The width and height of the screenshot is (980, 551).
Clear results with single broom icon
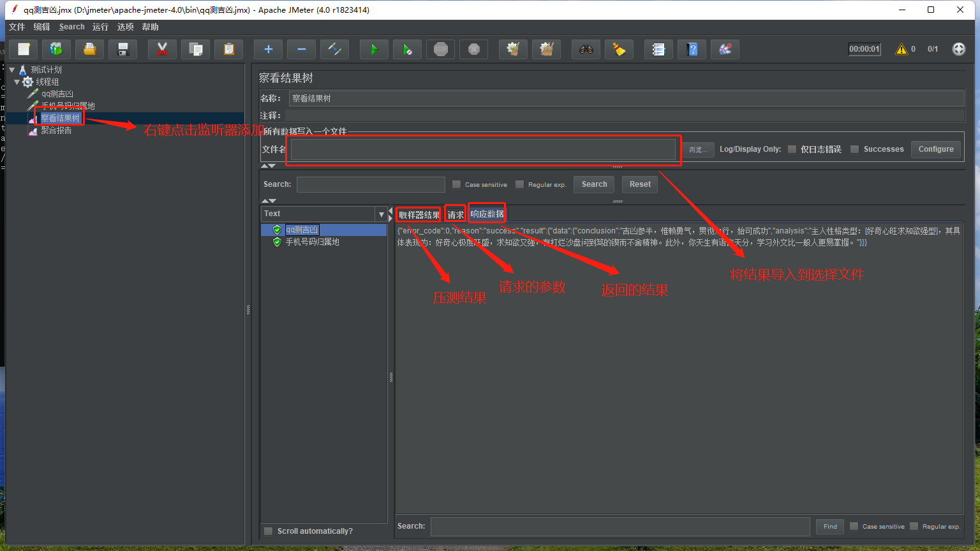coord(513,49)
